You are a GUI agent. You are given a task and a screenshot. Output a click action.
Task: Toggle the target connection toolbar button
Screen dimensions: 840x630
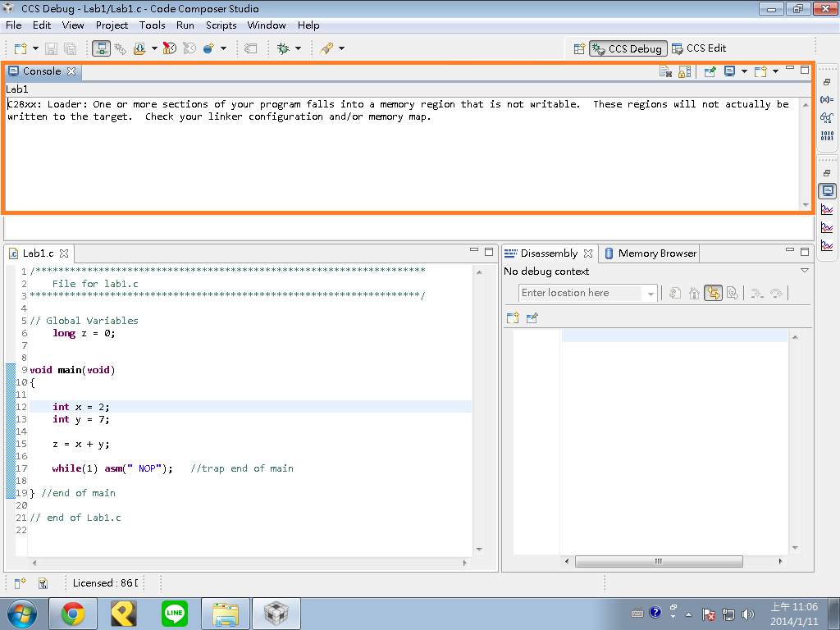[x=102, y=48]
